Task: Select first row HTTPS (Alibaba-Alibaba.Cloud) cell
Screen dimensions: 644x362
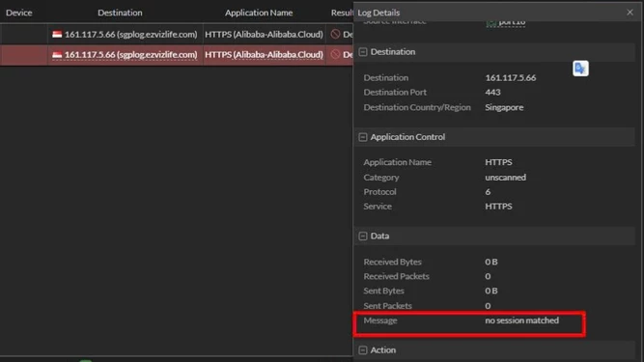Action: pos(264,34)
